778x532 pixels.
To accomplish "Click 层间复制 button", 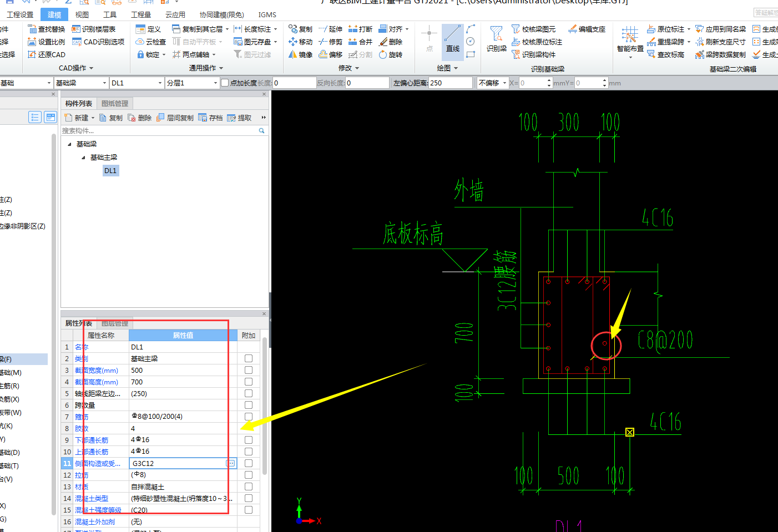I will tap(175, 118).
